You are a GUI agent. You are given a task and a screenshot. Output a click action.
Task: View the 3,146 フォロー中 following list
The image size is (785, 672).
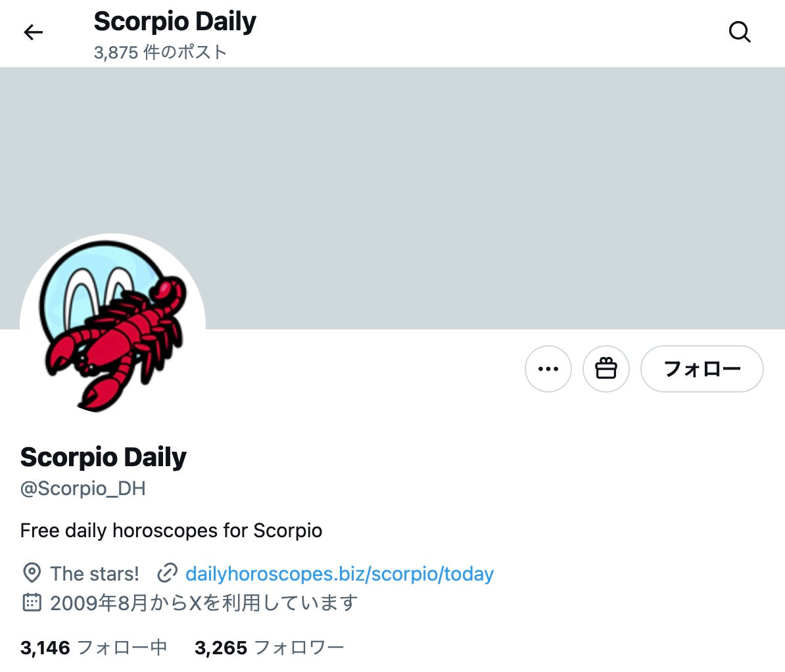93,648
